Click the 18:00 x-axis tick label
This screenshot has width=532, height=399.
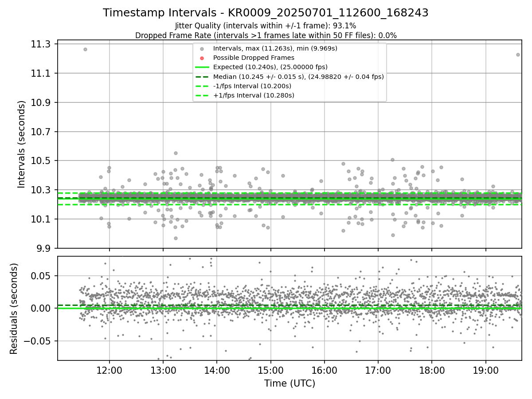tap(432, 371)
